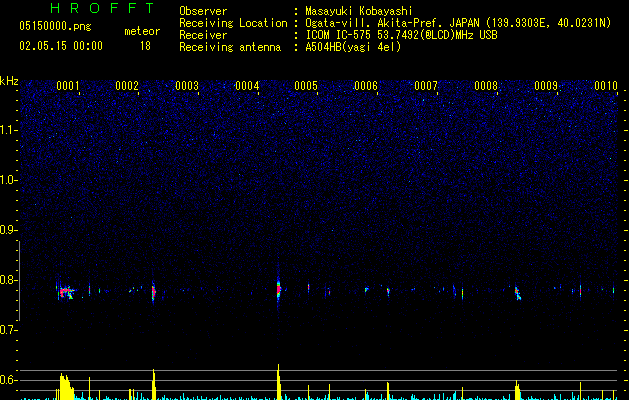This screenshot has width=629, height=400.
Task: Click the 'Receiving antenna' label
Action: click(x=230, y=47)
